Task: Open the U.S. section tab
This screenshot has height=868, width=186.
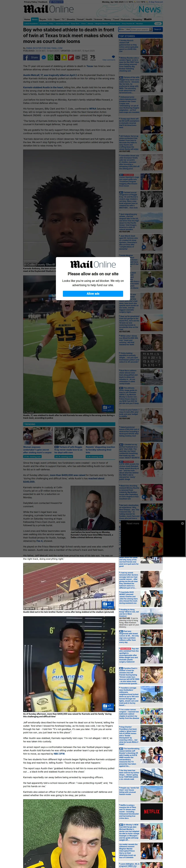Action: click(x=50, y=19)
